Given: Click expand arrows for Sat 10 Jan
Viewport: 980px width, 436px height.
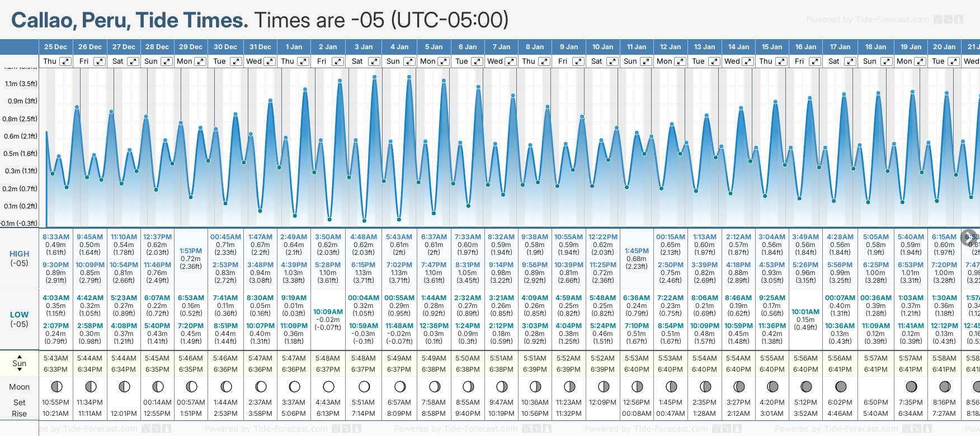Looking at the screenshot, I should pyautogui.click(x=612, y=61).
